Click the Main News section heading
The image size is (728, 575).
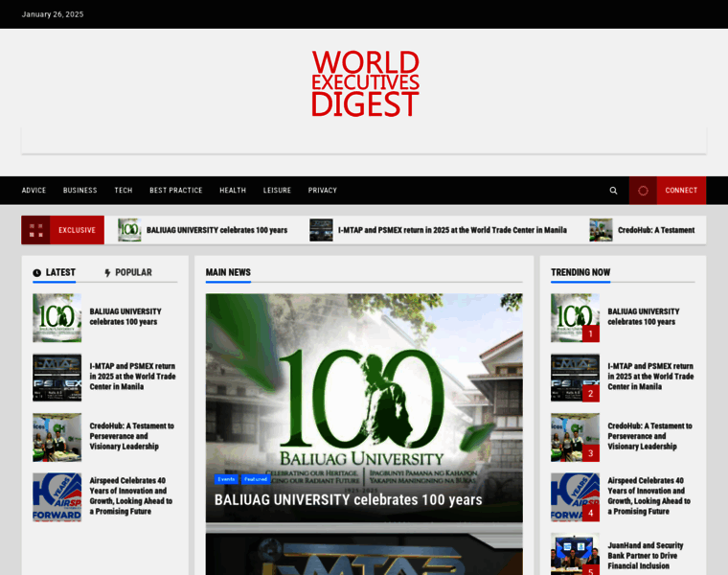click(x=228, y=272)
